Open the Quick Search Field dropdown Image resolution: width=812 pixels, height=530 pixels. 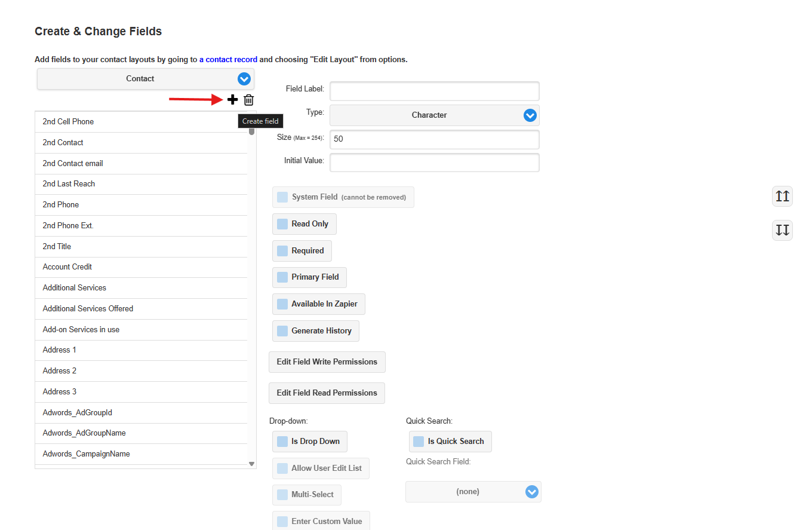tap(473, 492)
